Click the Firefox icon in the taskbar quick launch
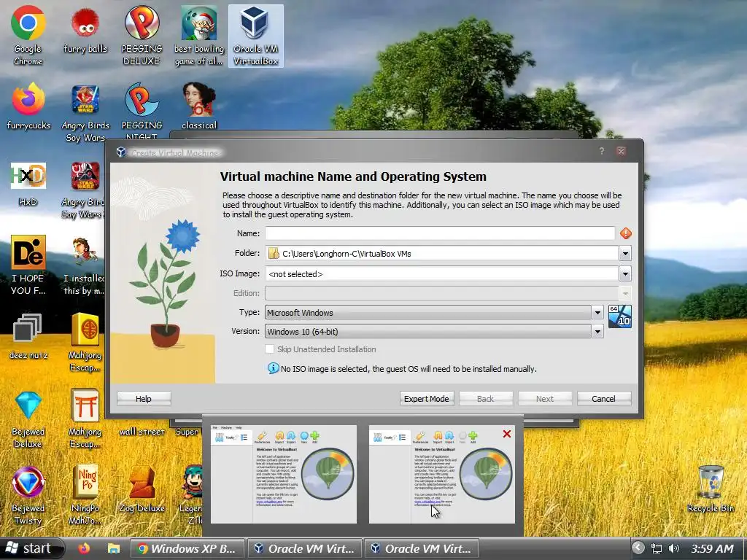This screenshot has width=747, height=560. [x=84, y=548]
